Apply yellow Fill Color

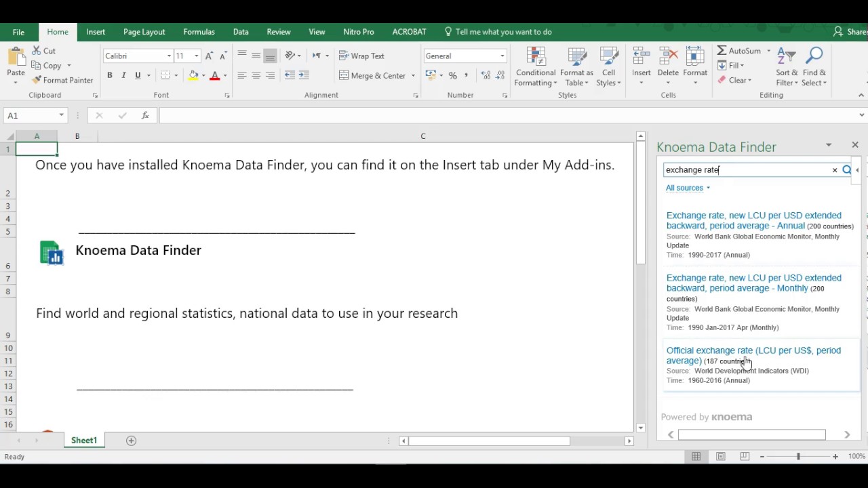tap(193, 75)
